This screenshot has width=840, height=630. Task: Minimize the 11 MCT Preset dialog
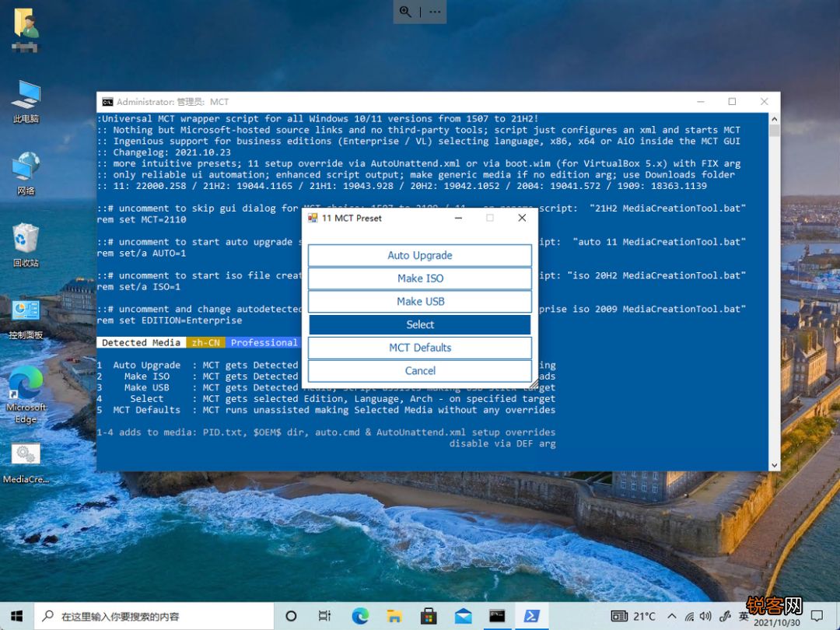458,218
